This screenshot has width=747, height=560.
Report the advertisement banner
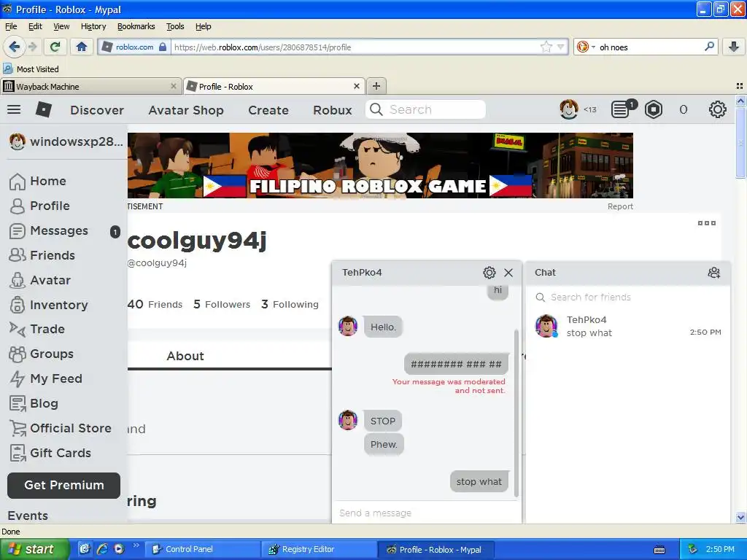coord(620,206)
